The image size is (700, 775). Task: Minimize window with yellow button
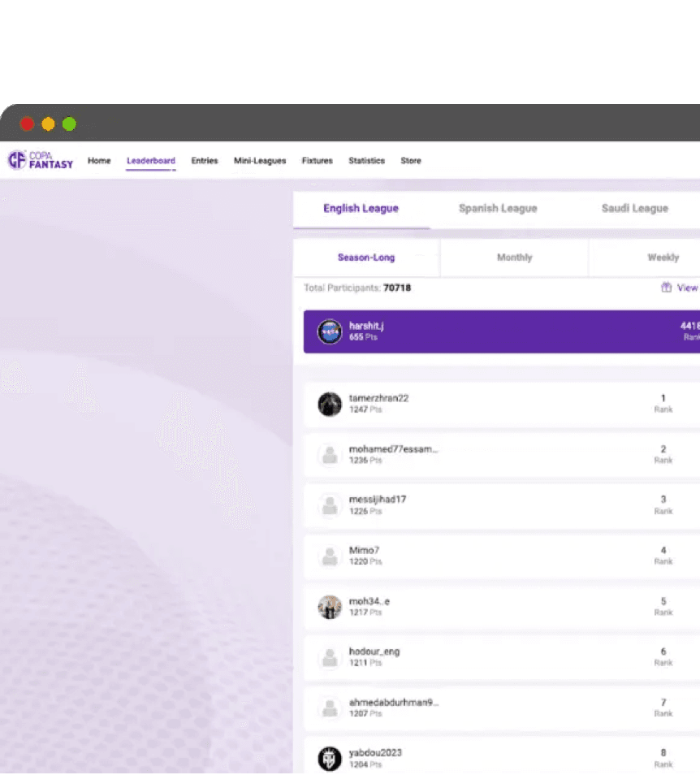point(49,123)
